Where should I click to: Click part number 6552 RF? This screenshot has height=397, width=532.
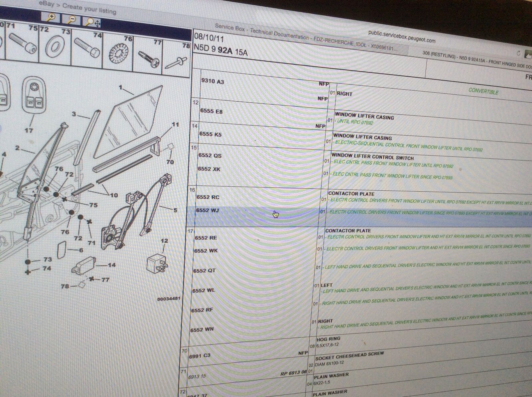click(202, 310)
